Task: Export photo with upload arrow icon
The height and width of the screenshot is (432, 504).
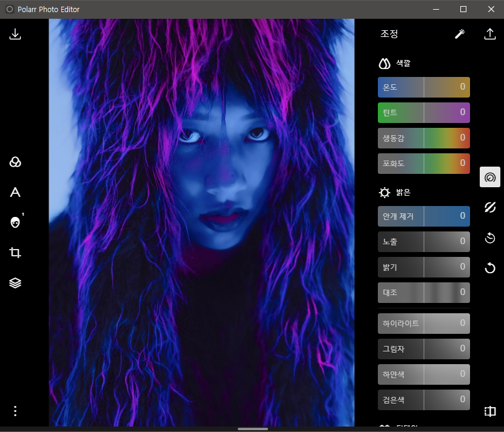Action: point(490,34)
